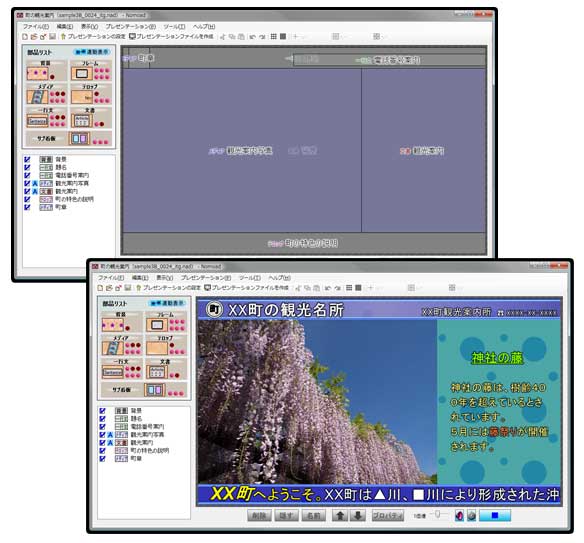Select the 一行文 part thumbnail in front window

(112, 372)
